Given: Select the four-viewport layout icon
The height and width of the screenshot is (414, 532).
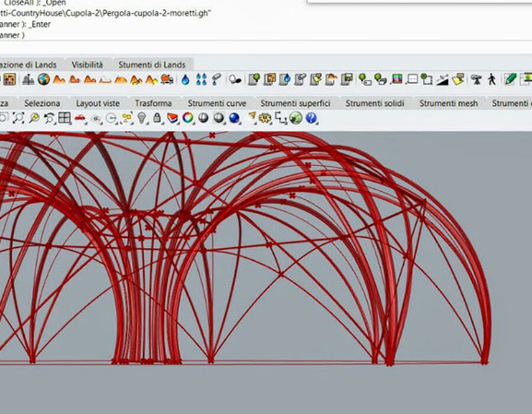Looking at the screenshot, I should click(64, 118).
